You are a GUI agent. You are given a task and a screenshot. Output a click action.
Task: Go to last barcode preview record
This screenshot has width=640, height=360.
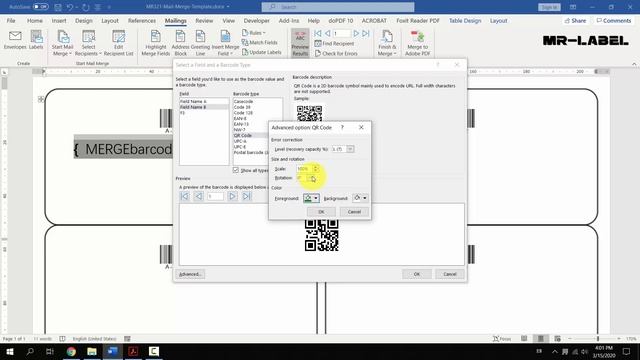pos(247,196)
